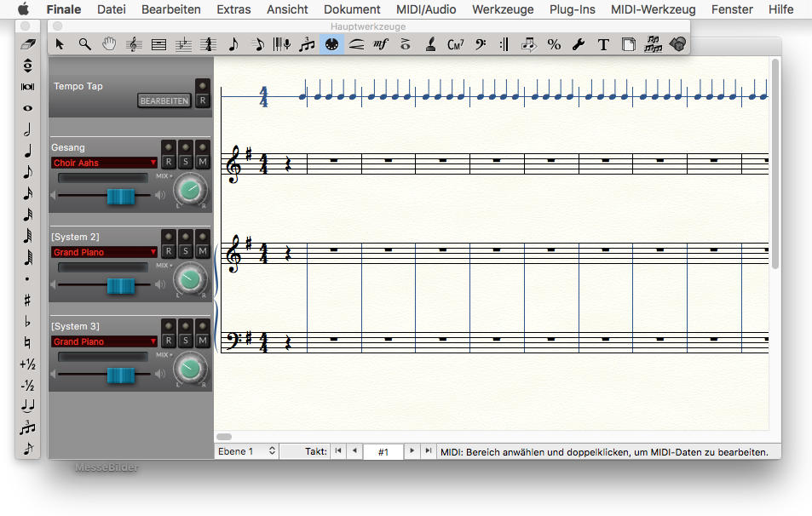
Task: Select the Resize percent tool
Action: [x=554, y=44]
